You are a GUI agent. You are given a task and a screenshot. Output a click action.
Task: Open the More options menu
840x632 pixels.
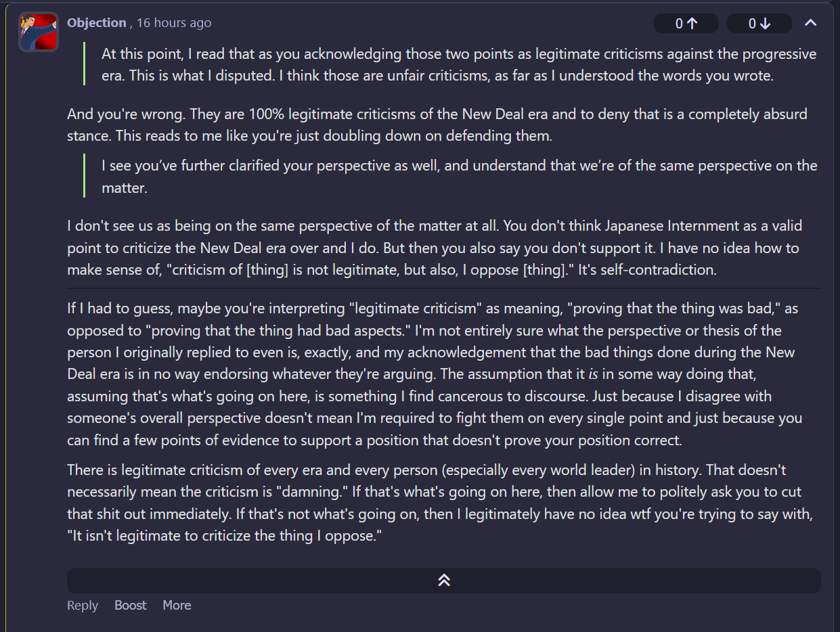tap(177, 605)
